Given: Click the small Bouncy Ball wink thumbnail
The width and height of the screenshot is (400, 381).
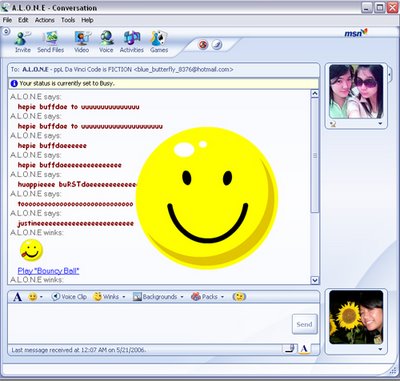Looking at the screenshot, I should [x=31, y=250].
